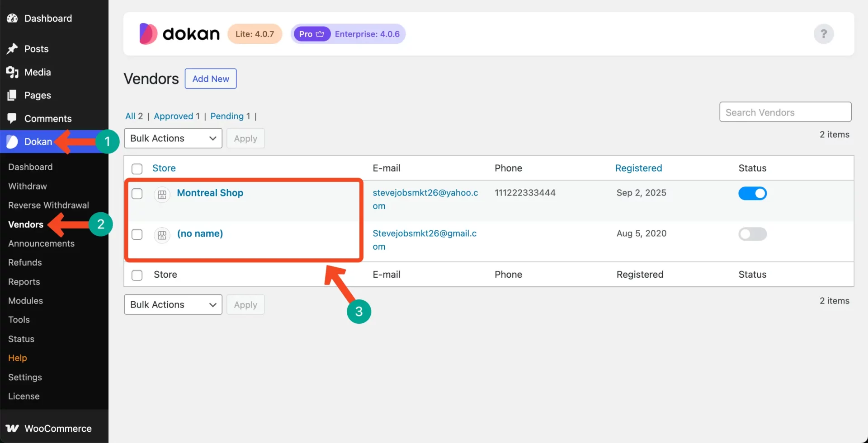Click the Aug 5, 2020 date cell
This screenshot has width=868, height=443.
[641, 233]
